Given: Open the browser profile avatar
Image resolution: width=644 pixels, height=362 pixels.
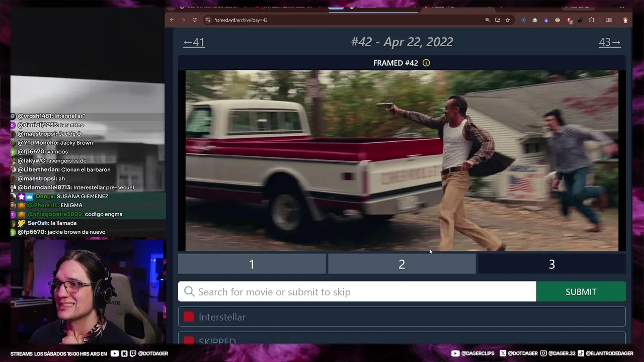Looking at the screenshot, I should pyautogui.click(x=625, y=20).
